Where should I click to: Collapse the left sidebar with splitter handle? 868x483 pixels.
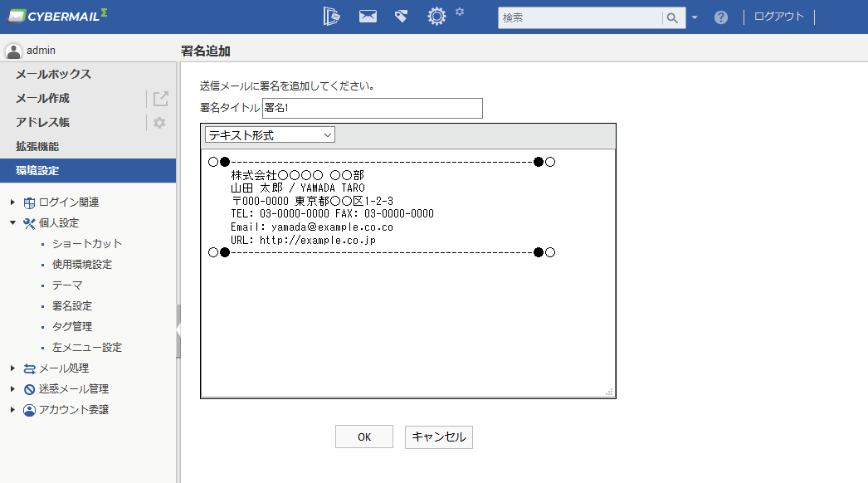pos(178,330)
